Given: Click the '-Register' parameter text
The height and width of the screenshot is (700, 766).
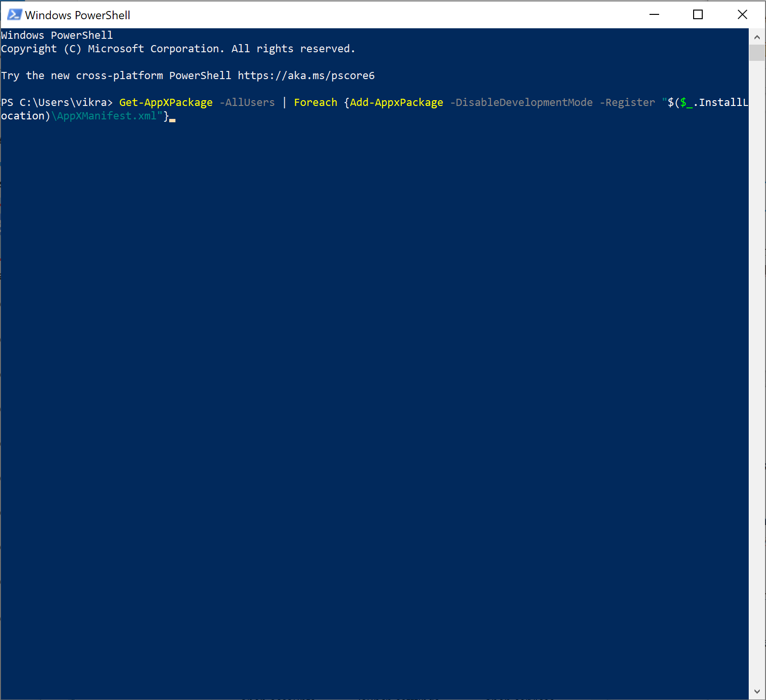Looking at the screenshot, I should (x=627, y=103).
